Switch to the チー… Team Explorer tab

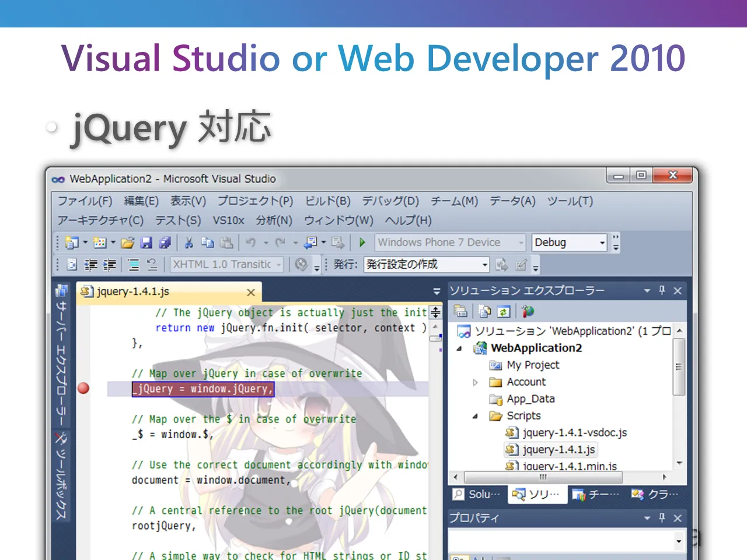pyautogui.click(x=595, y=495)
